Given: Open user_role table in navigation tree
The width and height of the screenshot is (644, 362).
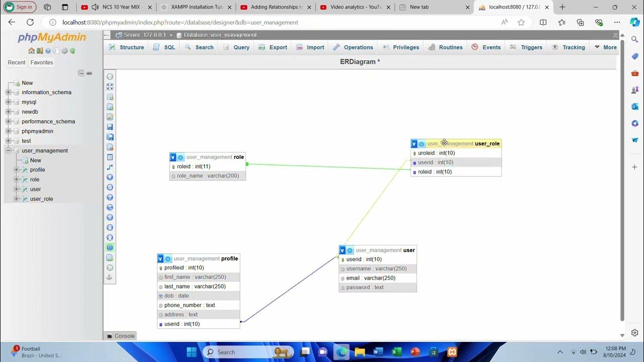Looking at the screenshot, I should pos(41,199).
